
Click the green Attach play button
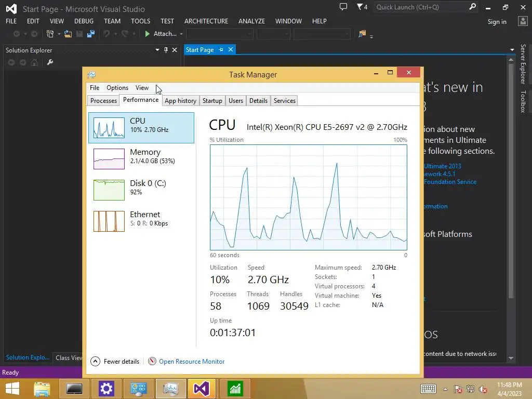pyautogui.click(x=147, y=34)
